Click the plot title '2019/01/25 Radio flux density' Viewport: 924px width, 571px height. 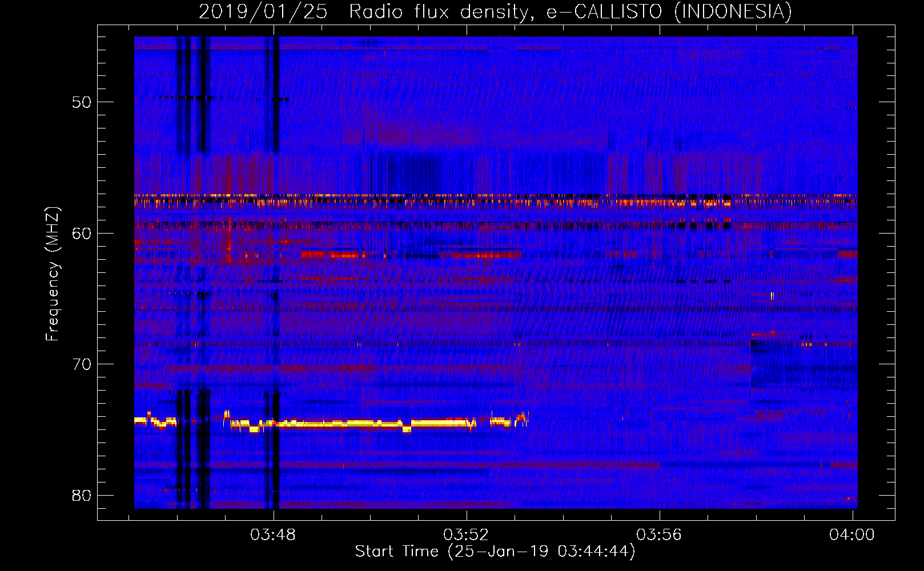(496, 11)
